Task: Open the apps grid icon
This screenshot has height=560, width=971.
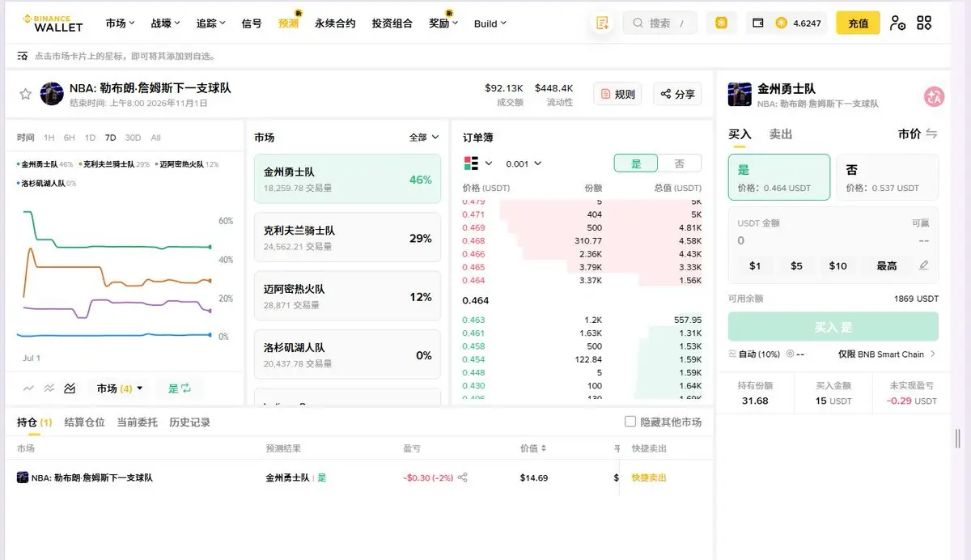Action: coord(924,23)
